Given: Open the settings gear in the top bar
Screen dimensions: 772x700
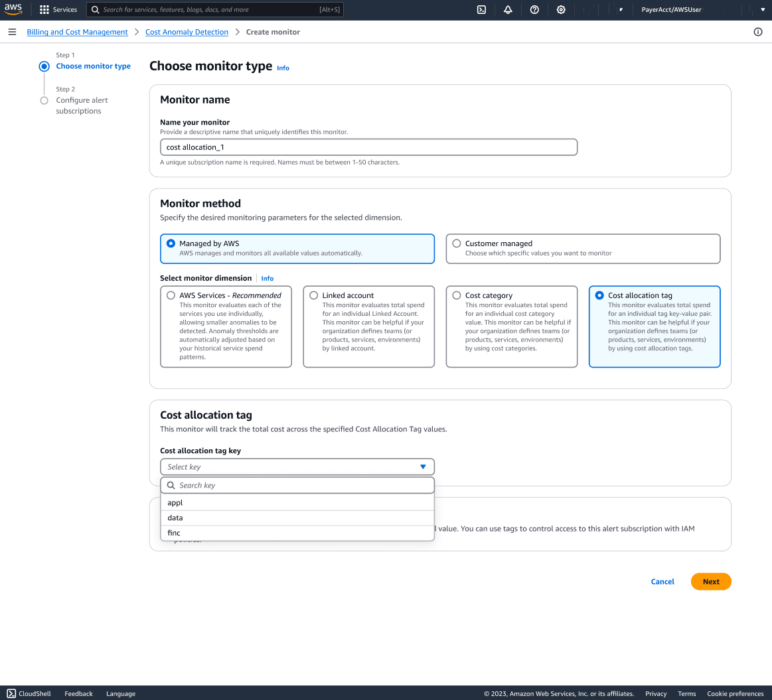Looking at the screenshot, I should 561,9.
